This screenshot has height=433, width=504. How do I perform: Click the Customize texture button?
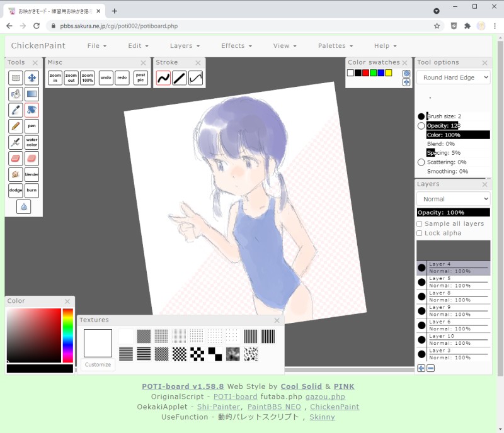coord(98,364)
